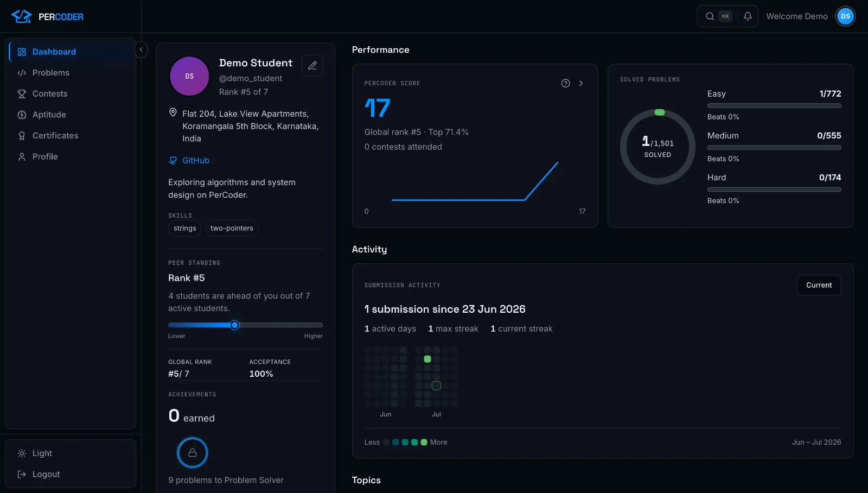The width and height of the screenshot is (868, 493).
Task: Expand PerCoder score details chevron
Action: point(581,84)
